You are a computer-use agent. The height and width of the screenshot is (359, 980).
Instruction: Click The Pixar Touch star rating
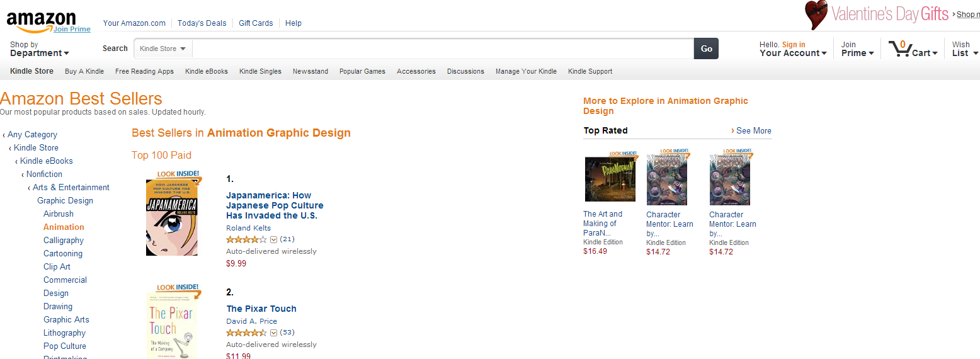coord(246,333)
